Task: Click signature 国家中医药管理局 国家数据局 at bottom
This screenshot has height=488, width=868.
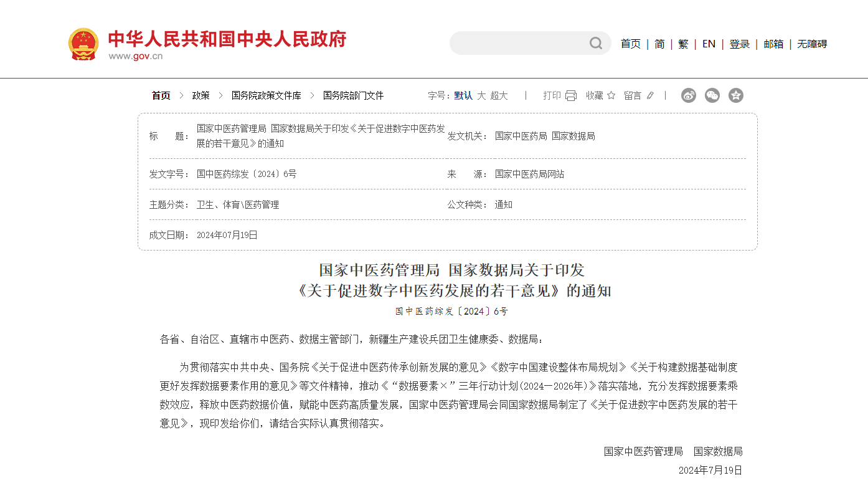Action: point(673,451)
